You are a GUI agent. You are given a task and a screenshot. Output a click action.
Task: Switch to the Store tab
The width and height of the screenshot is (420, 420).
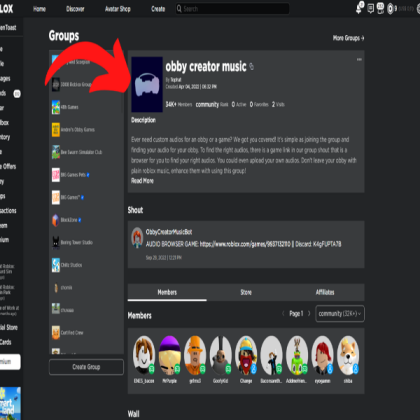point(246,292)
